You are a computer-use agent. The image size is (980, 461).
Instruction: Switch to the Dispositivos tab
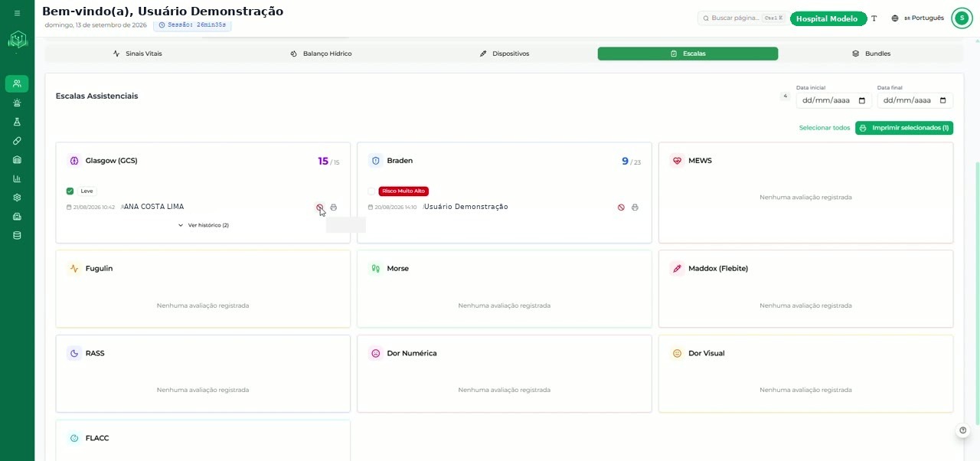pos(505,54)
